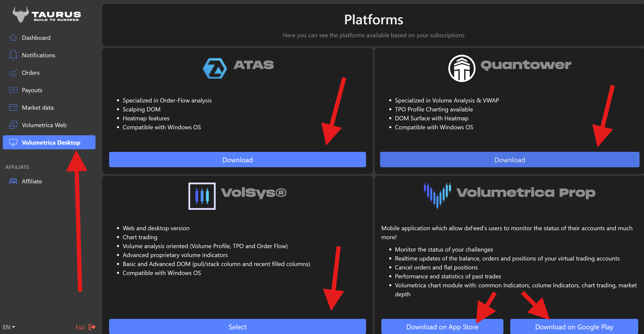Click the Dashboard home icon
Viewport: 644px width, 334px height.
tap(13, 37)
